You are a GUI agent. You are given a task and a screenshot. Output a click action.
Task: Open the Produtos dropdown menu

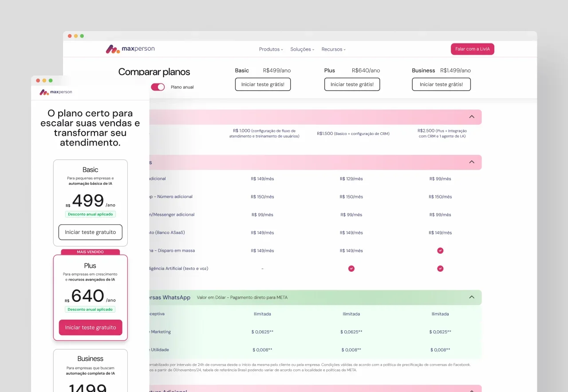pos(271,49)
